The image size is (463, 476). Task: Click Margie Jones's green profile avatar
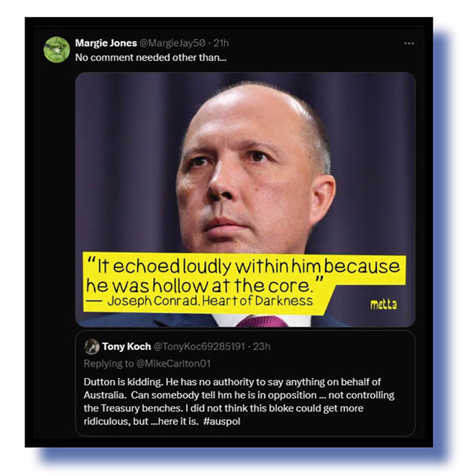(x=56, y=50)
